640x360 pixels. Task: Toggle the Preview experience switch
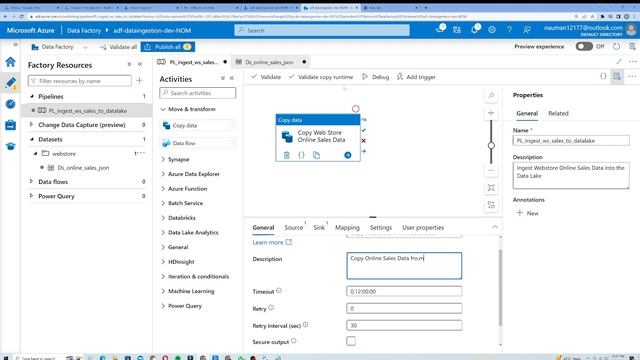584,46
